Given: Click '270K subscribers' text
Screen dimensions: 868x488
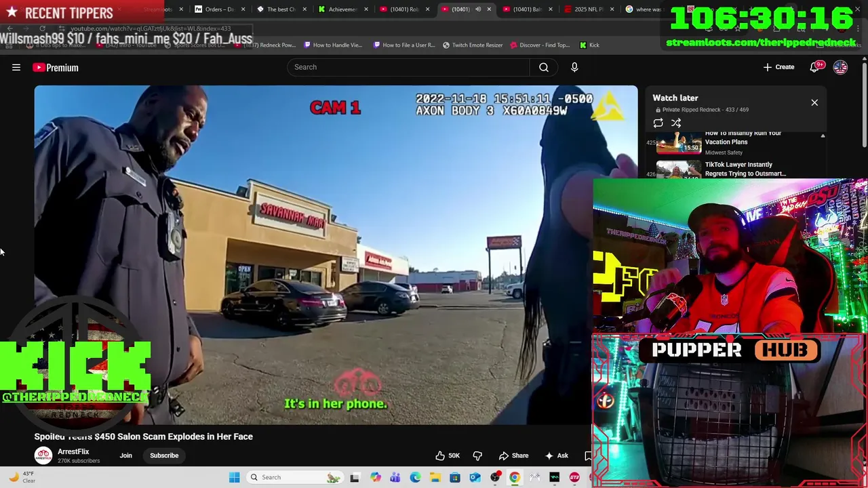Looking at the screenshot, I should (x=79, y=461).
